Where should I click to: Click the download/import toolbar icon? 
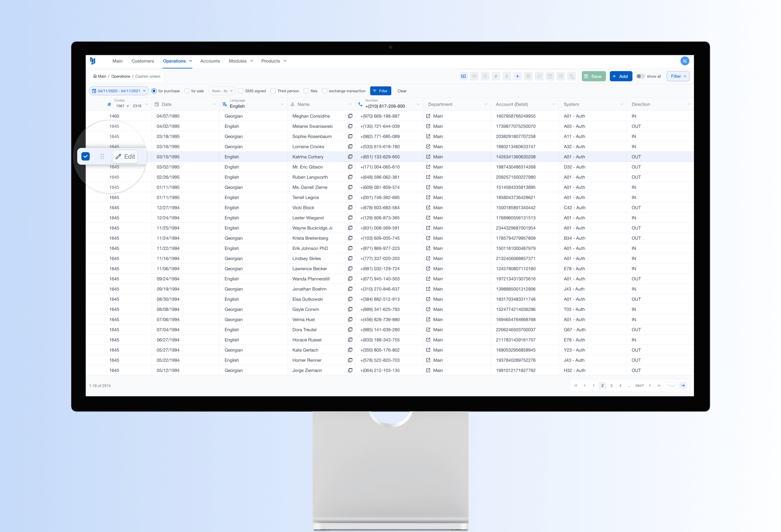point(463,76)
